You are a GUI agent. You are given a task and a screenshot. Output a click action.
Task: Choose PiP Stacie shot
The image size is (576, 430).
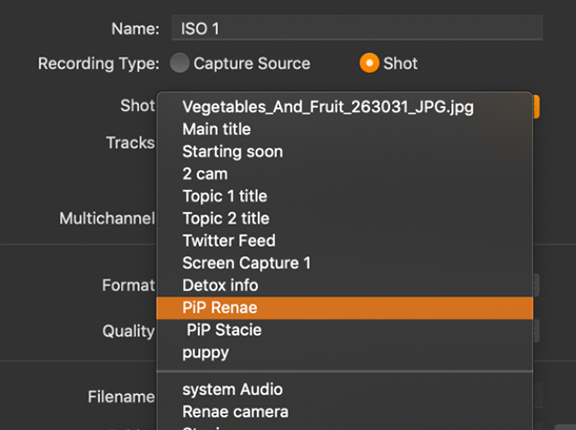pyautogui.click(x=345, y=330)
